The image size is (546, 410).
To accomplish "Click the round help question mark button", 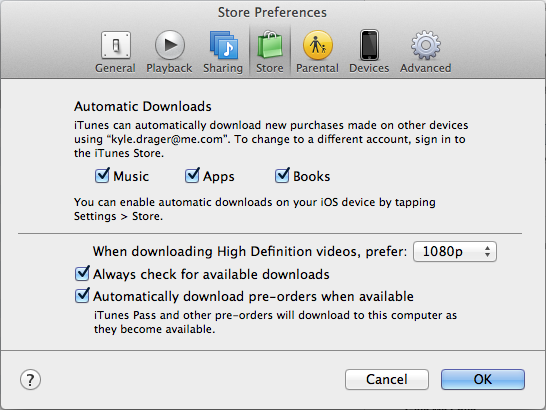I will click(x=30, y=379).
